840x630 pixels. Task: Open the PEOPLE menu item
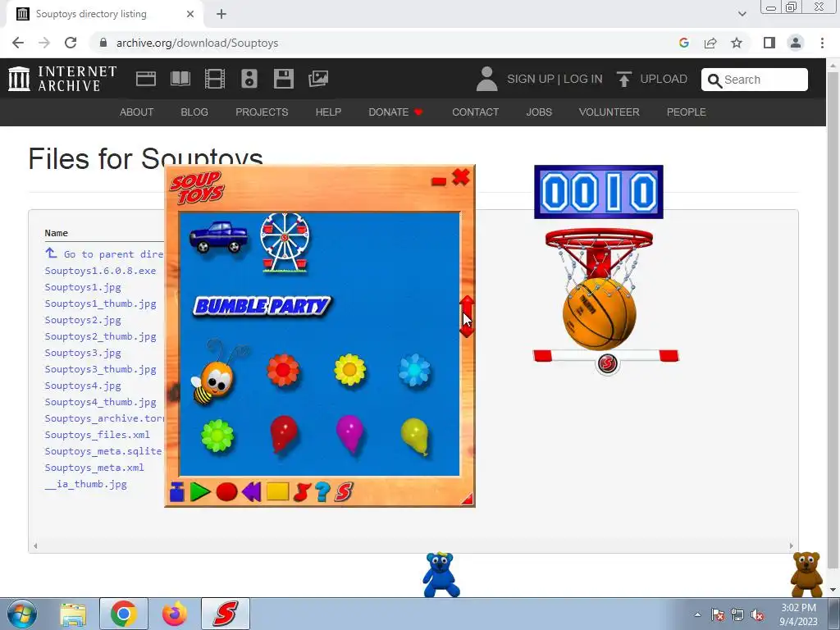pos(687,112)
